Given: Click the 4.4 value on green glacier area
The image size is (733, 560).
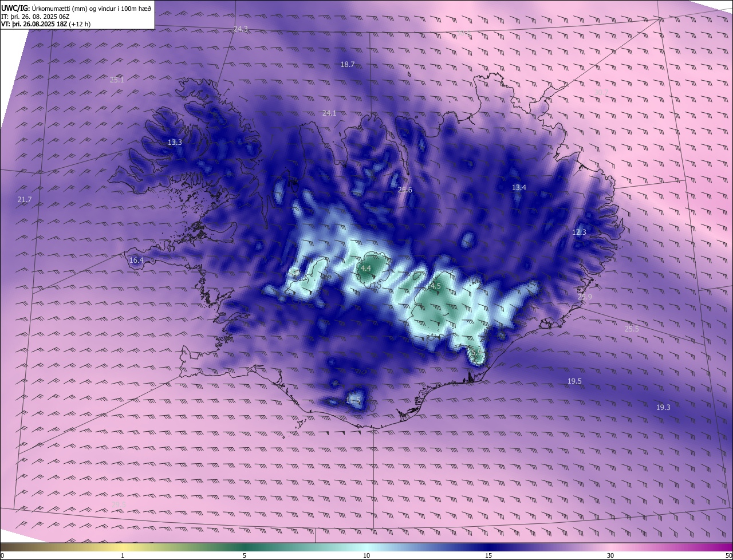Looking at the screenshot, I should tap(365, 269).
